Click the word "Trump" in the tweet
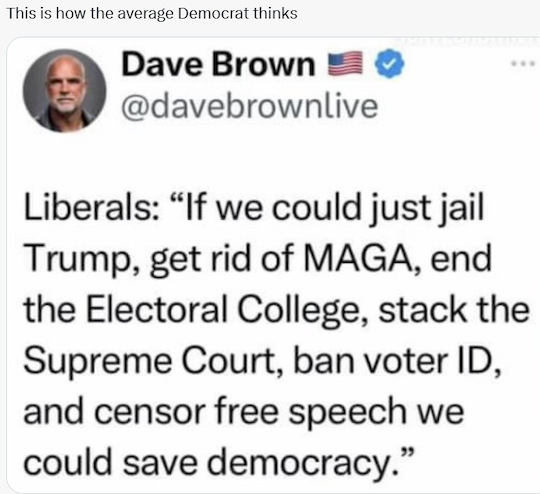 click(78, 260)
